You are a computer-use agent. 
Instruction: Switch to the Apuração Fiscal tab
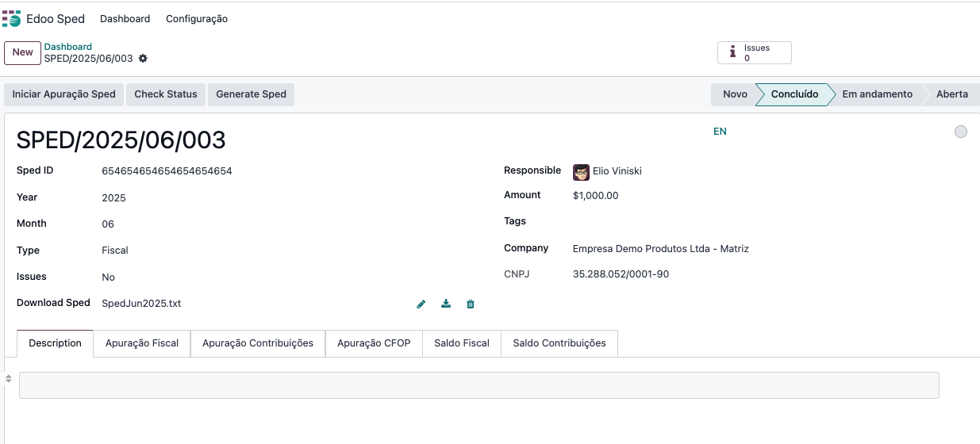[142, 343]
